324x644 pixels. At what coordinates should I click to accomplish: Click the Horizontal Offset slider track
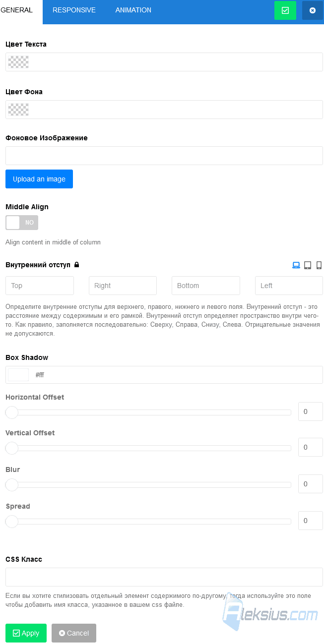tap(148, 412)
